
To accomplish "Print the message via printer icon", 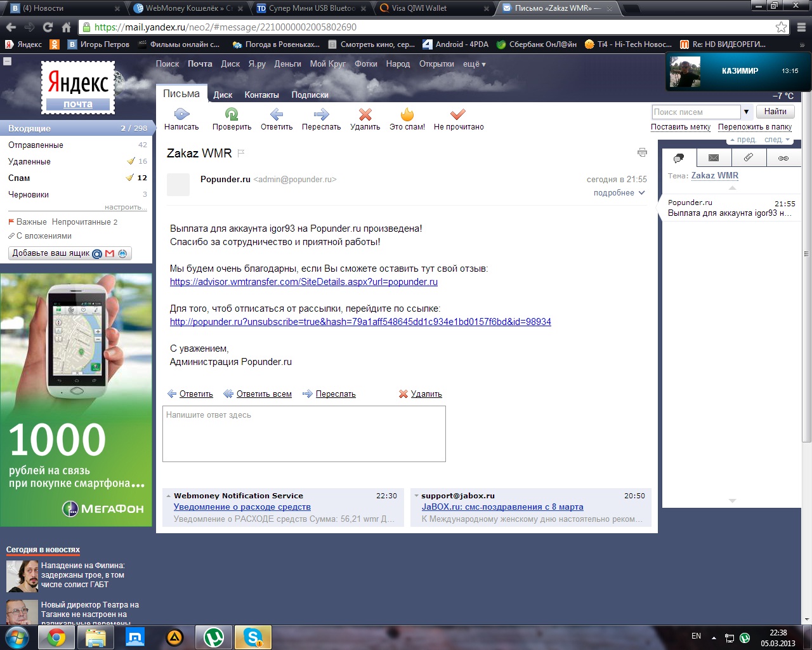I will tap(642, 152).
